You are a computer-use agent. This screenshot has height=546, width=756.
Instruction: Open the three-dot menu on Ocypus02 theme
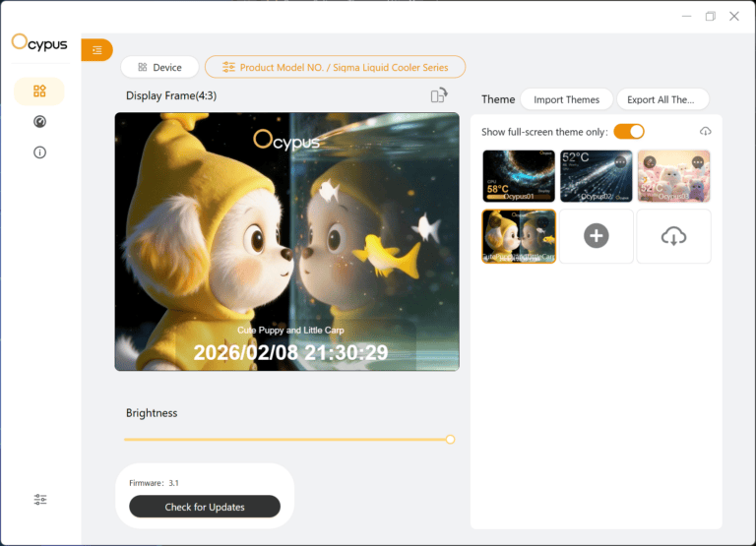(620, 162)
